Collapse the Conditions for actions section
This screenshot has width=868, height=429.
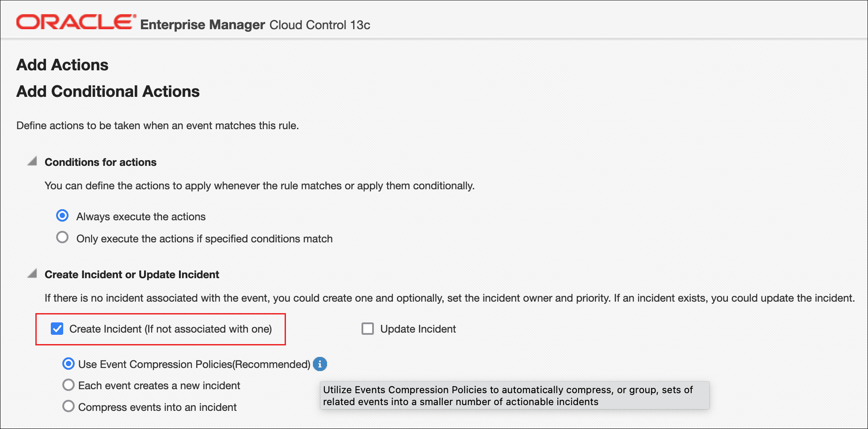pyautogui.click(x=32, y=161)
